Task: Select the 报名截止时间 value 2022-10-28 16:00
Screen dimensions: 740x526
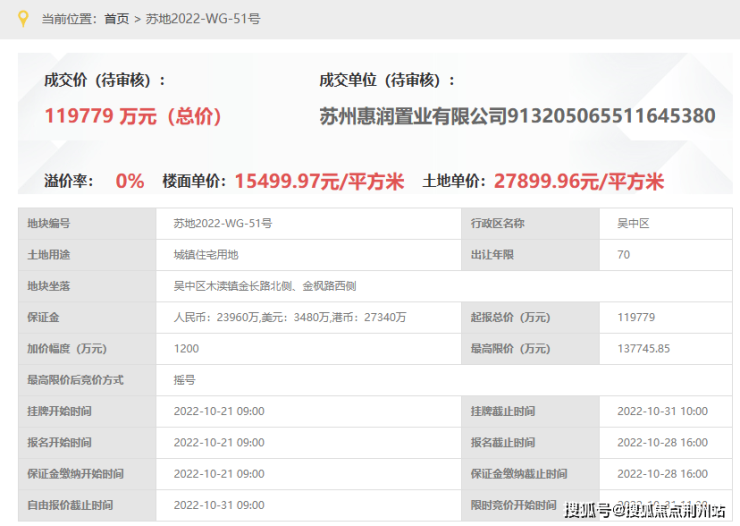Action: 662,442
